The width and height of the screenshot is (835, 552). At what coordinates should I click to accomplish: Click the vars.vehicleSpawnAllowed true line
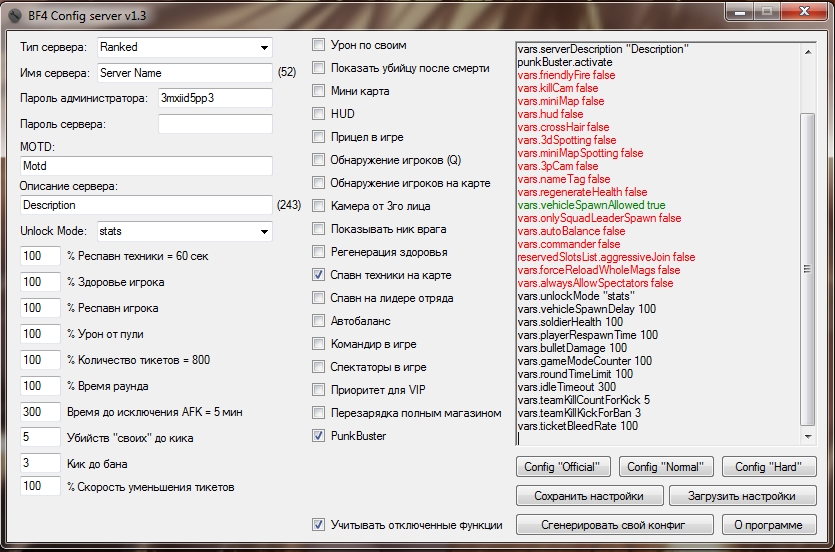coord(591,205)
